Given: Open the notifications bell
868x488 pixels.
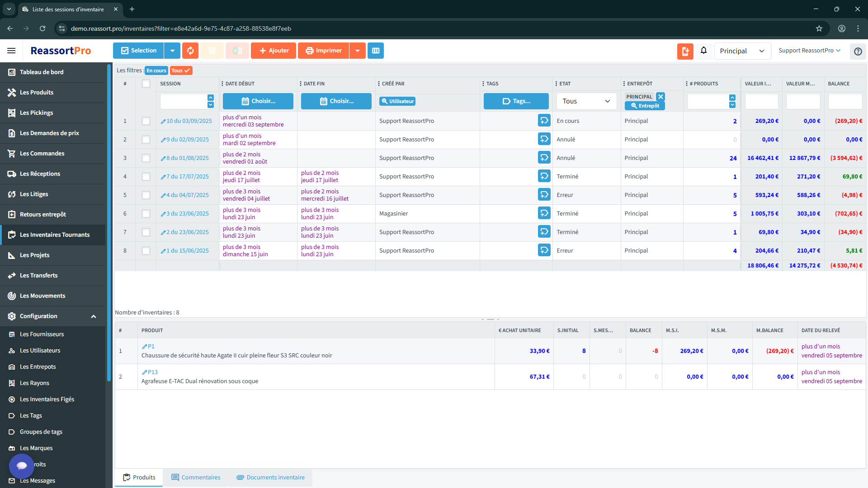Looking at the screenshot, I should (703, 51).
